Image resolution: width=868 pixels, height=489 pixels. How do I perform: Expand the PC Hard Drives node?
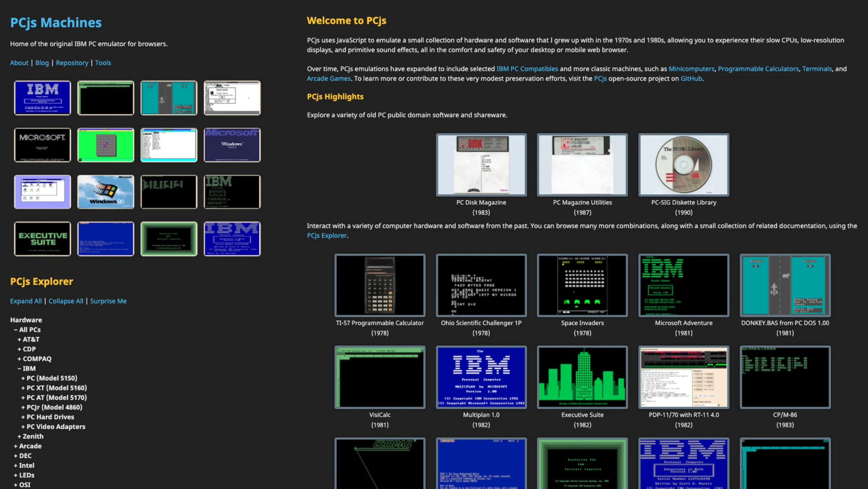coord(47,417)
